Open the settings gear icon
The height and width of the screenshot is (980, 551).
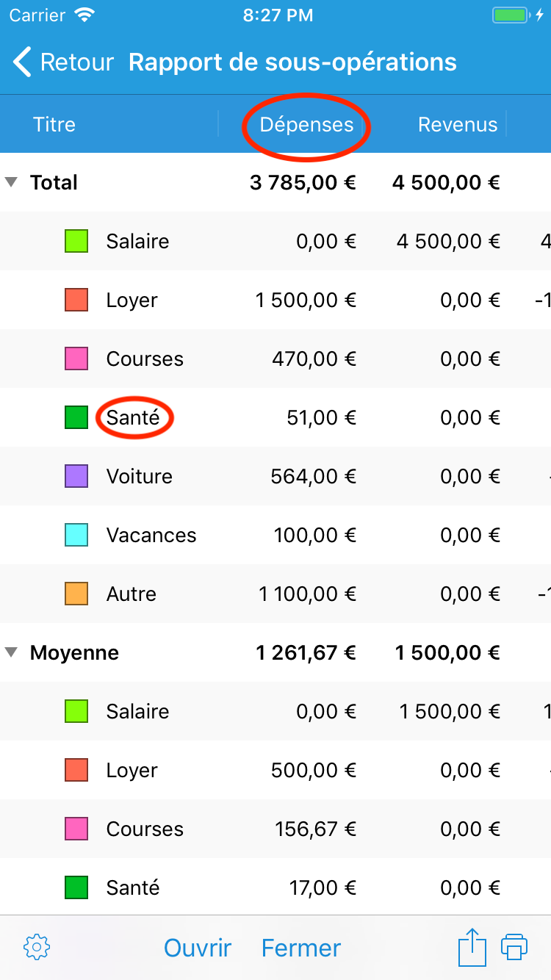[37, 947]
